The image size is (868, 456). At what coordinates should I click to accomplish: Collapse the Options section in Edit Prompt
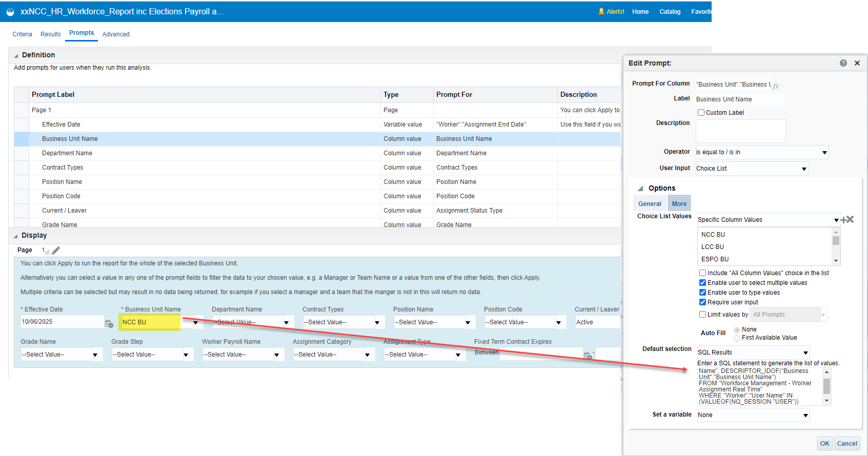pyautogui.click(x=640, y=189)
